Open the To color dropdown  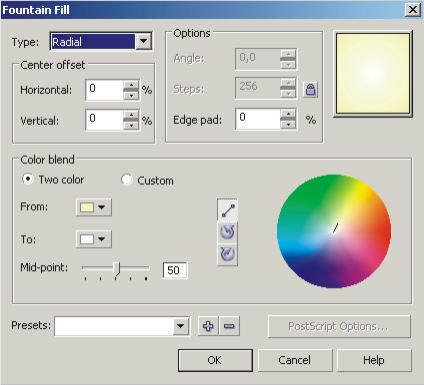tap(94, 239)
